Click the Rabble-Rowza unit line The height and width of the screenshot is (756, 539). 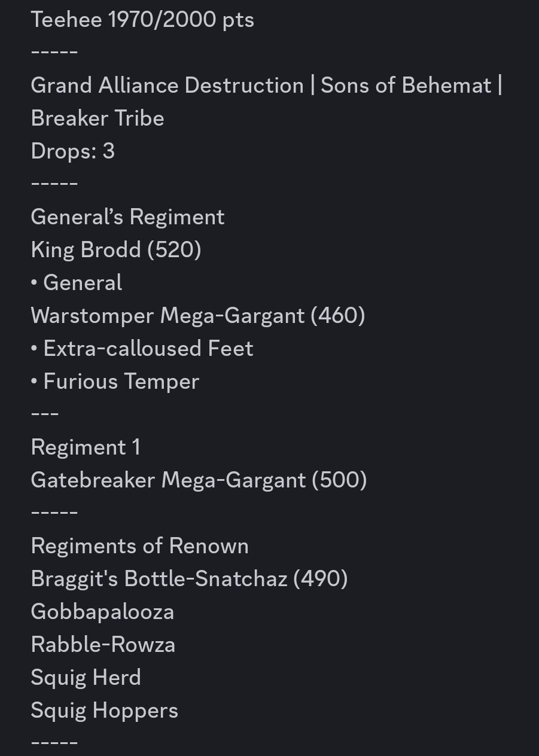(103, 645)
